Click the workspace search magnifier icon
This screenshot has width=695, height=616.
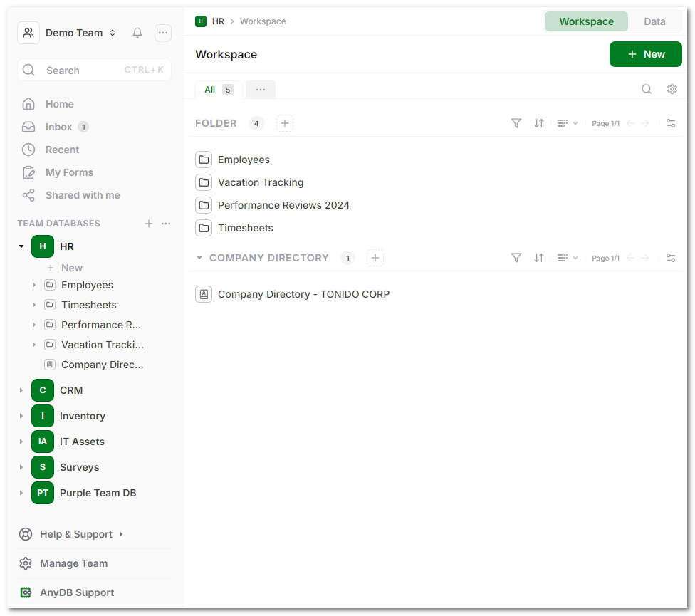coord(647,89)
